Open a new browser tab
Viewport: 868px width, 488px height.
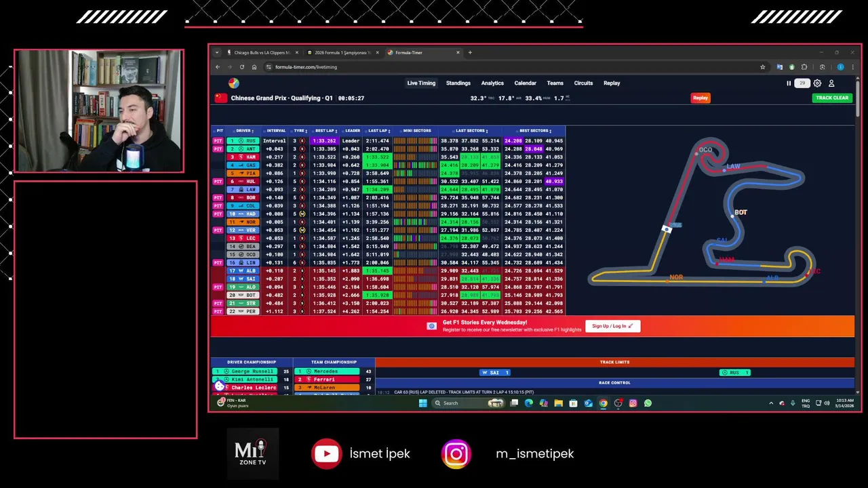(470, 52)
